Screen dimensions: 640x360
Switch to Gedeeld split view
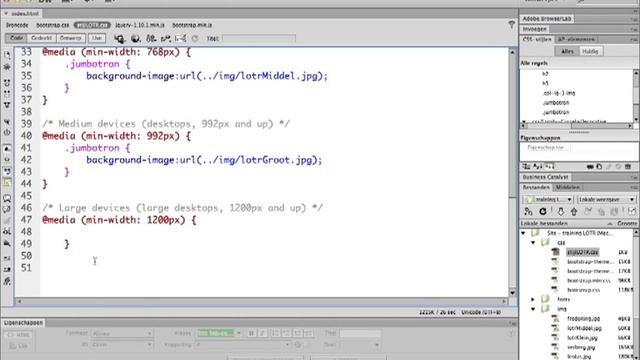click(x=42, y=38)
